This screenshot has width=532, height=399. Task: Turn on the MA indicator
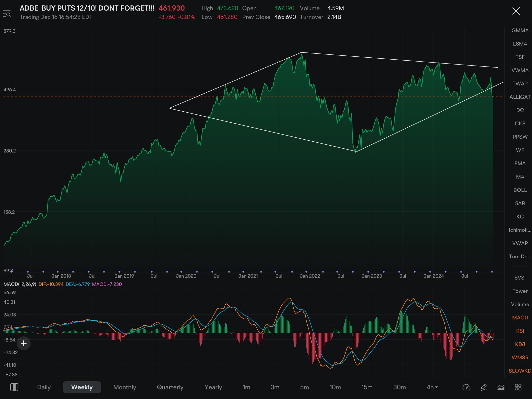tap(520, 177)
